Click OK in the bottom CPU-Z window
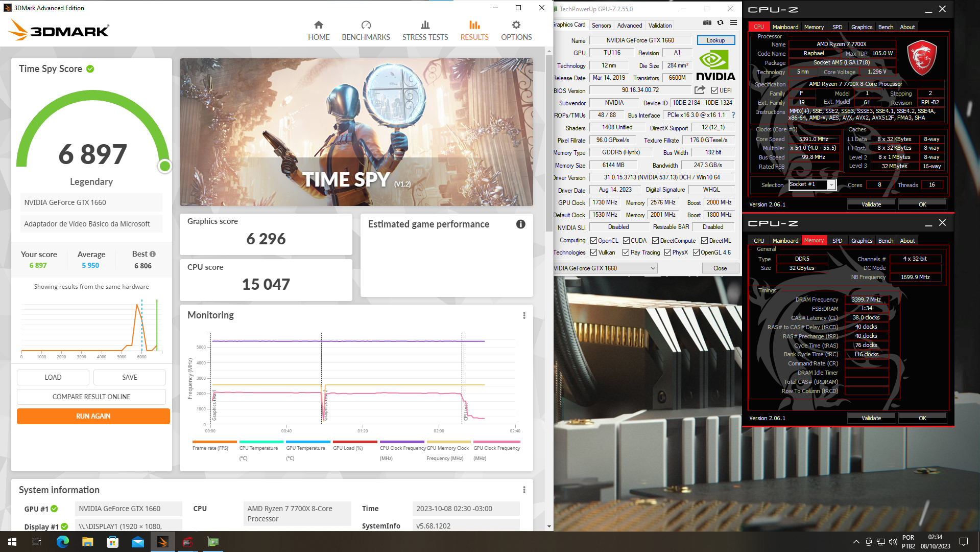The image size is (980, 552). tap(922, 418)
